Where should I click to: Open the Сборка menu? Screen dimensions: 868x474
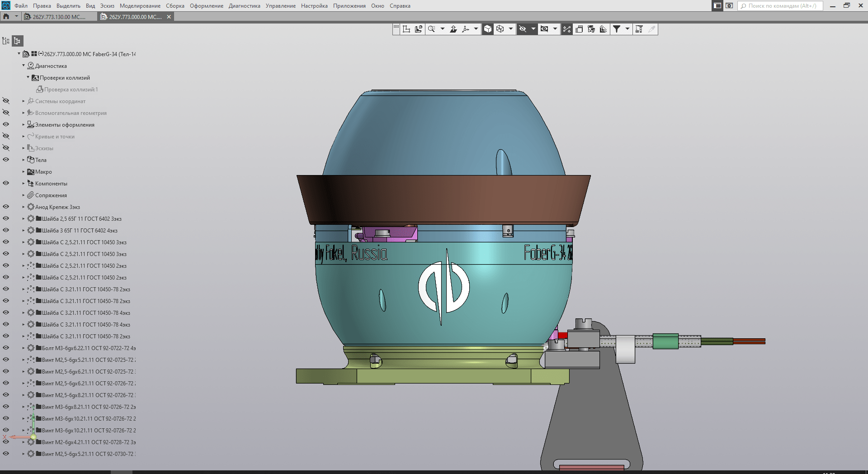175,6
